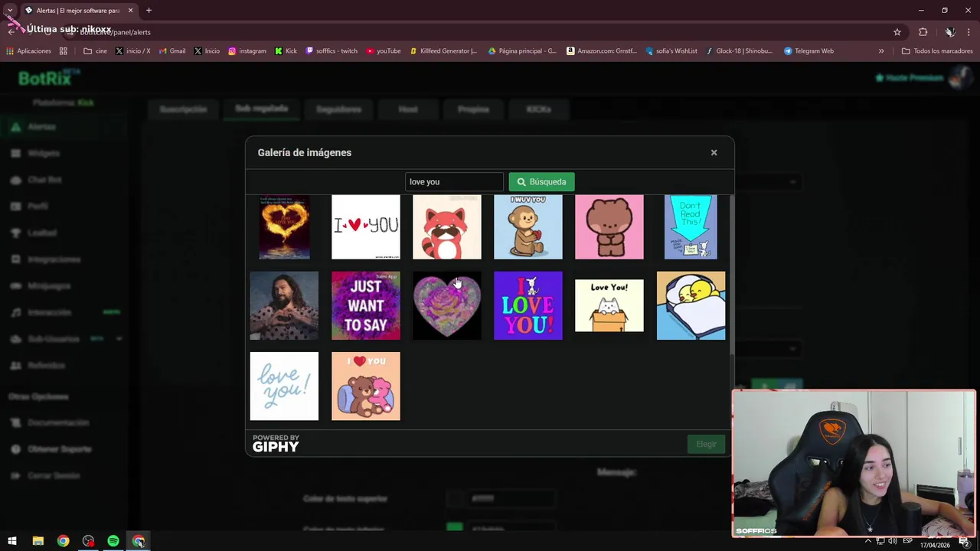Select the red panda GIF thumbnail
The width and height of the screenshot is (980, 551).
447,227
